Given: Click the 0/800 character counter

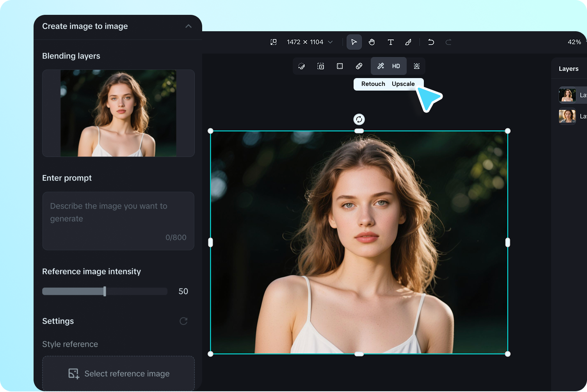Looking at the screenshot, I should click(x=176, y=237).
